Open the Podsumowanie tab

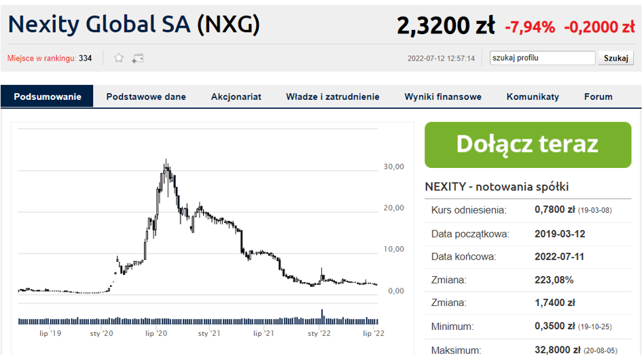click(x=48, y=97)
